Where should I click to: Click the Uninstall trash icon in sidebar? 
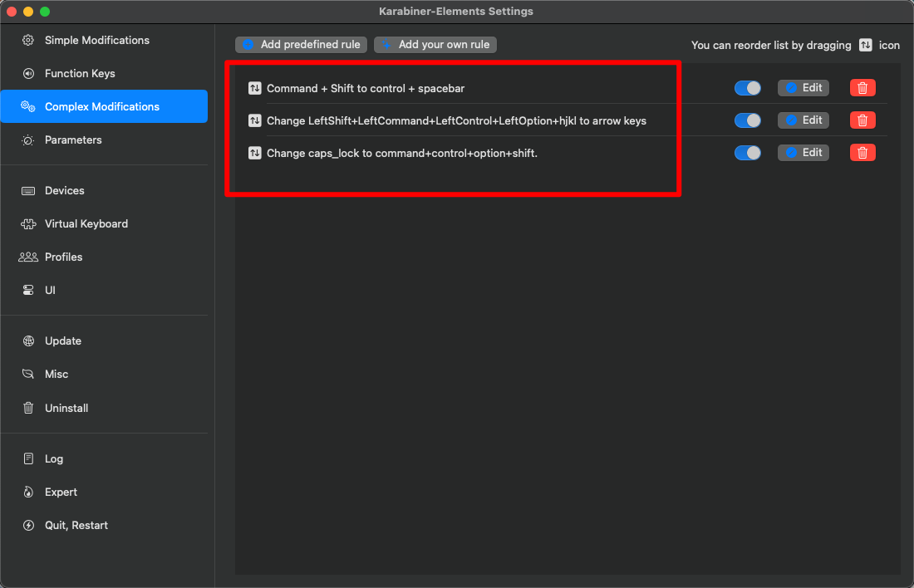pos(28,408)
